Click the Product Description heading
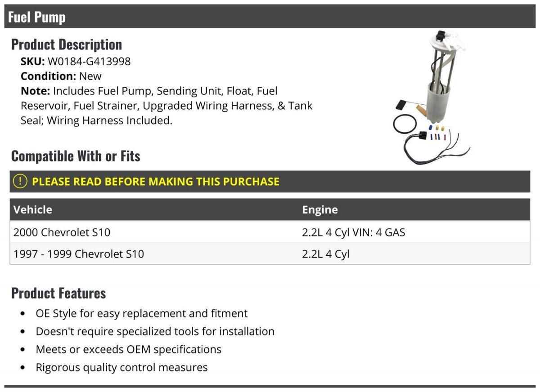This screenshot has height=392, width=540. pyautogui.click(x=67, y=45)
